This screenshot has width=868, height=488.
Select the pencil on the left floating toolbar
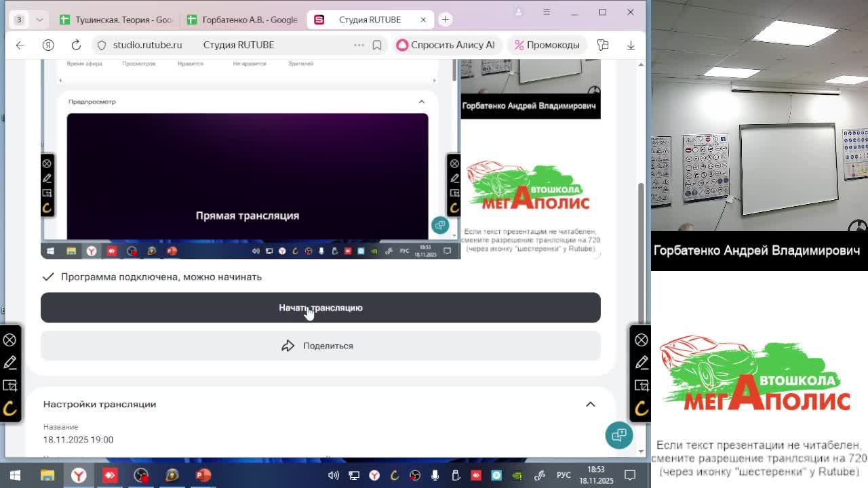pyautogui.click(x=9, y=363)
